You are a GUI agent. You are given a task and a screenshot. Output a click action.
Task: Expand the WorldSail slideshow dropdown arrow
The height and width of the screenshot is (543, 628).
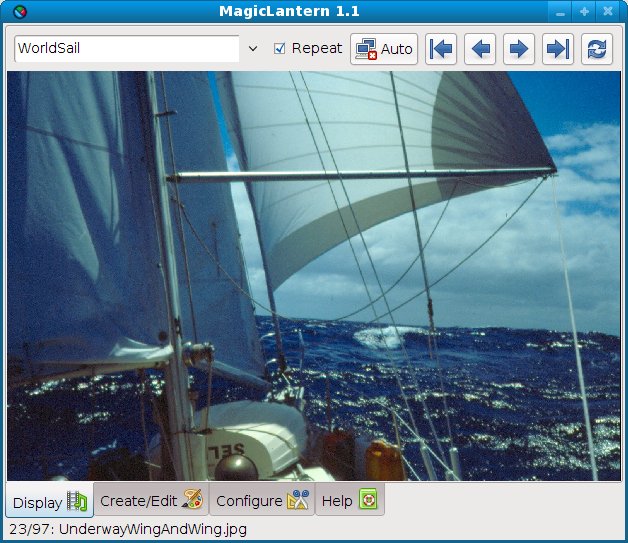click(x=253, y=49)
